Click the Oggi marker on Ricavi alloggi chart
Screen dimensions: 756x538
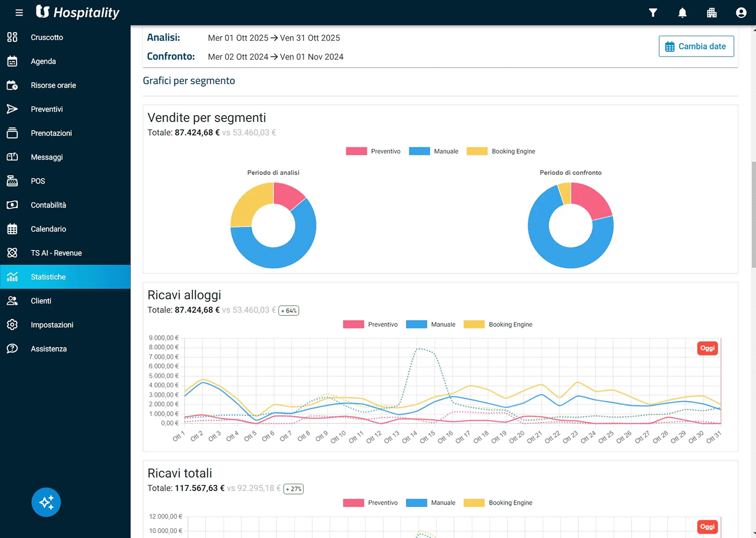(x=707, y=348)
